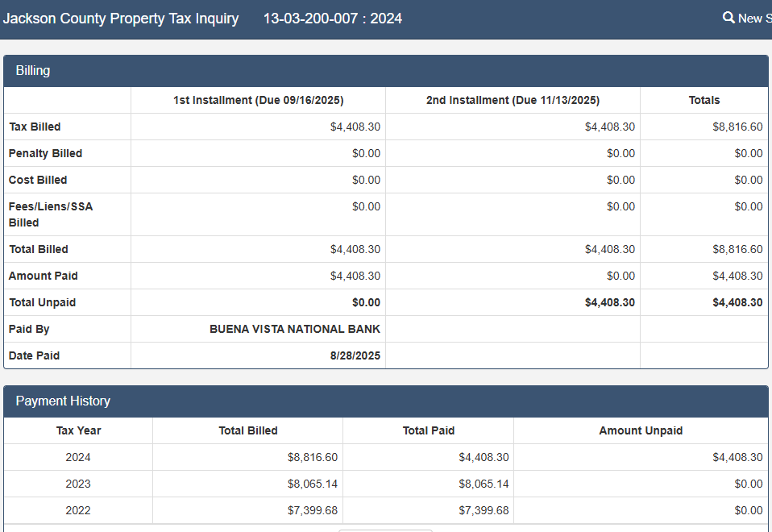Click the Fees/Liens/SSA Billed row label
Image resolution: width=772 pixels, height=532 pixels.
click(50, 214)
